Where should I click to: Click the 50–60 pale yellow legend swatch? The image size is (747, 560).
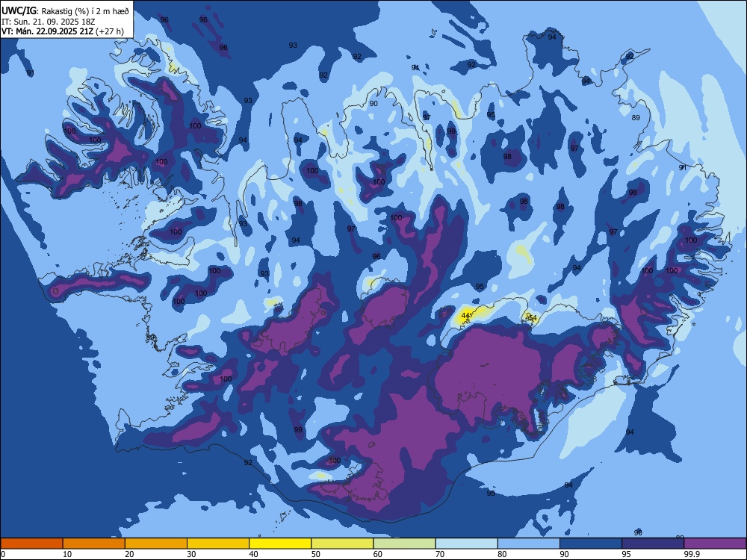343,544
